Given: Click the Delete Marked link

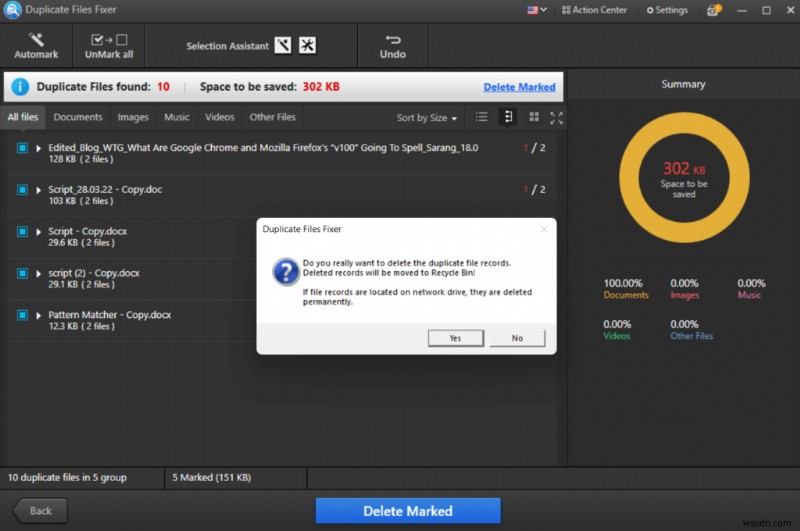Looking at the screenshot, I should click(519, 87).
